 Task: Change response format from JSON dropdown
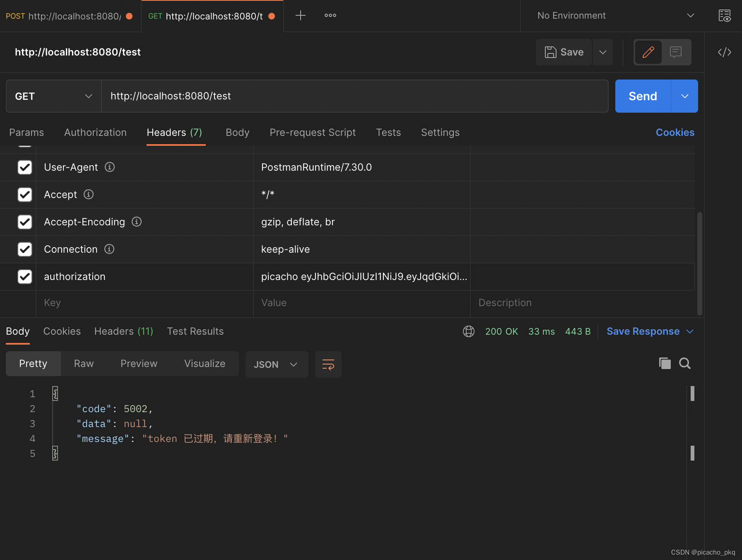coord(277,364)
